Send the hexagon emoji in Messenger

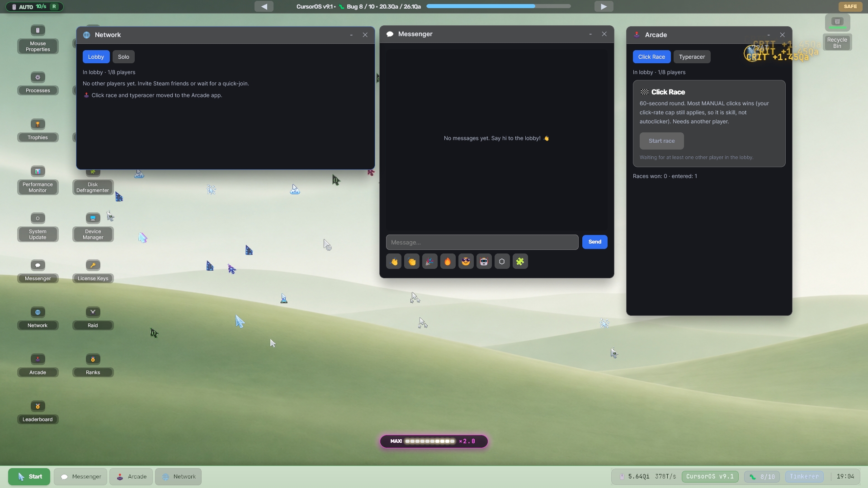[502, 262]
